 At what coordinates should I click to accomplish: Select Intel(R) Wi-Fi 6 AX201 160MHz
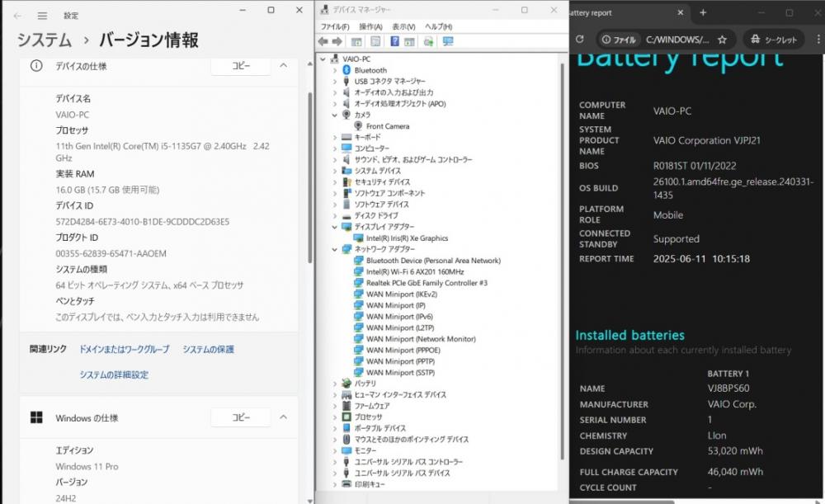point(415,272)
